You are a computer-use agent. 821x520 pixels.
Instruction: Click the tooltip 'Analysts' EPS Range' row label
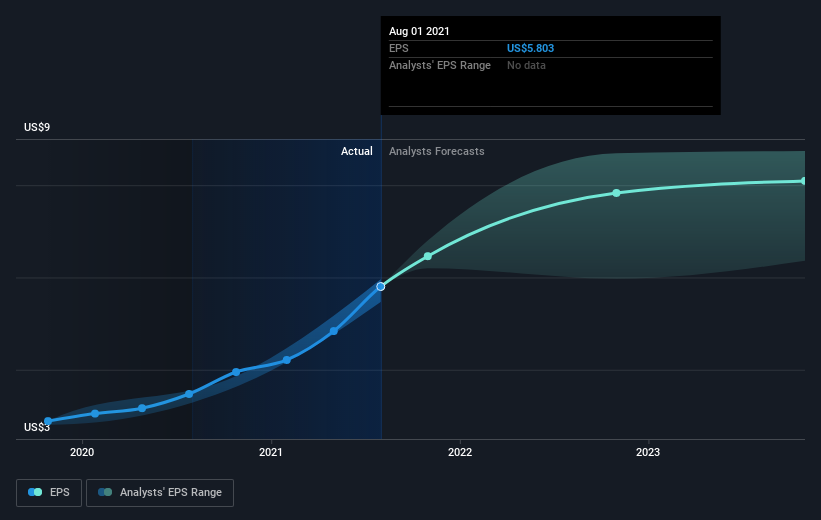point(440,65)
